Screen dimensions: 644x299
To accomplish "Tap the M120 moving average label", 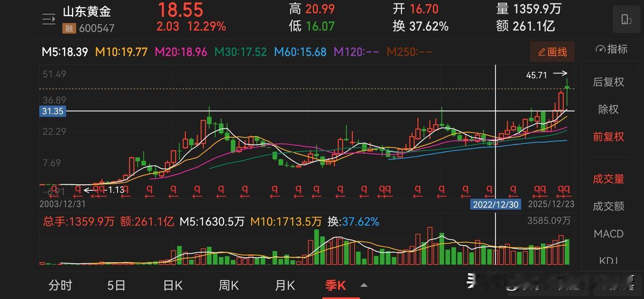I will click(x=356, y=52).
